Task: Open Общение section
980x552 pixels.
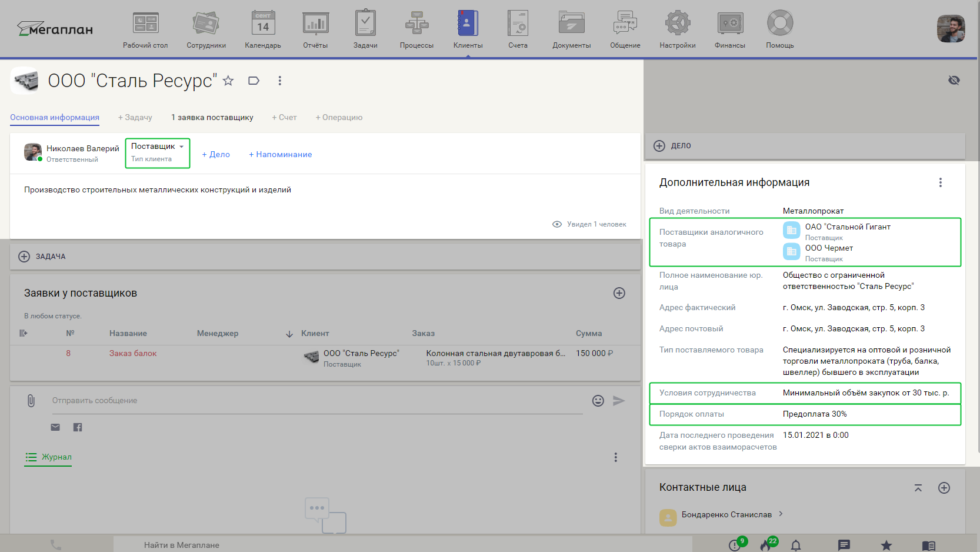Action: (625, 29)
